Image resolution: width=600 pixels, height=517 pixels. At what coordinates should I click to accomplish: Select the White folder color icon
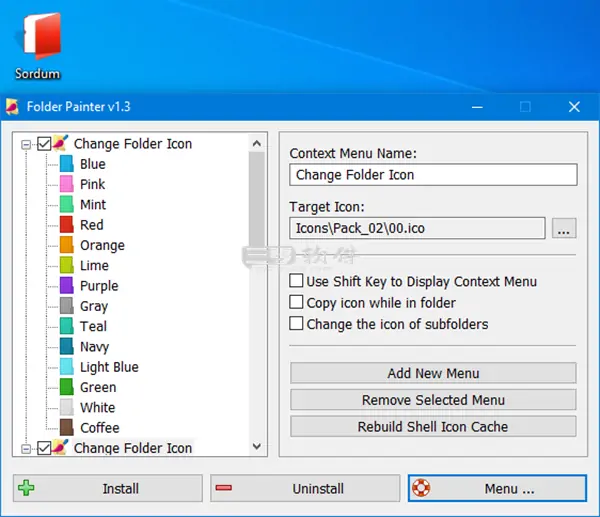point(67,407)
